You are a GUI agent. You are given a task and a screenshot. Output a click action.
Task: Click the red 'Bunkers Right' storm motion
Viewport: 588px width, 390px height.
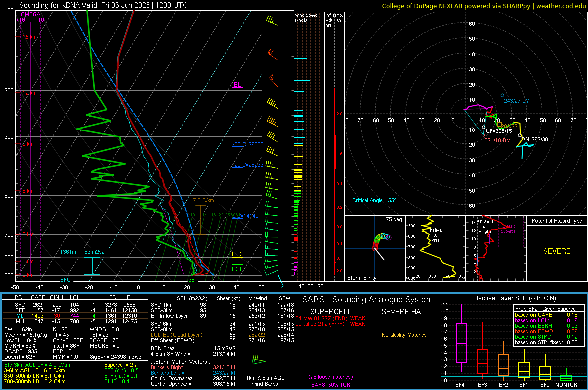click(x=193, y=368)
